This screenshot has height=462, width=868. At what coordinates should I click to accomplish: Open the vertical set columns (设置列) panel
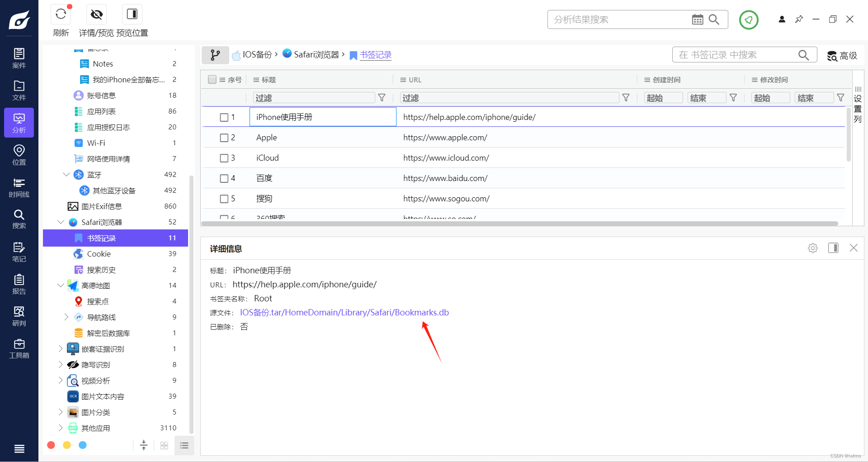click(x=858, y=105)
